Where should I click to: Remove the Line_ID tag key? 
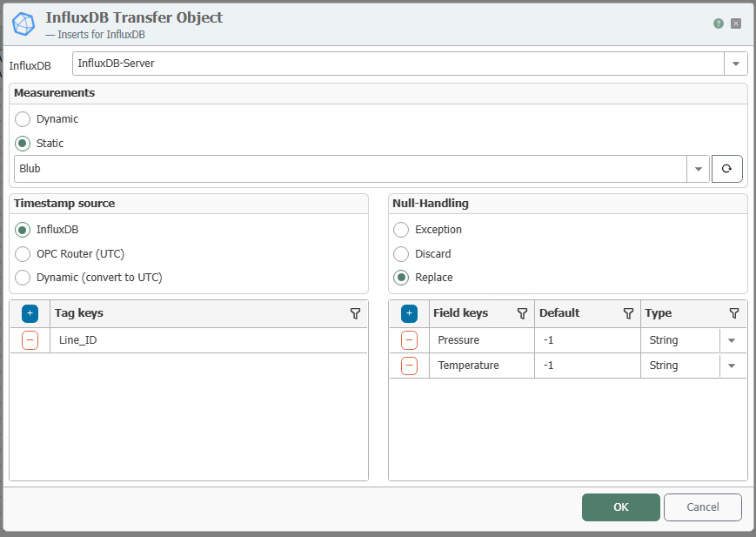(30, 340)
